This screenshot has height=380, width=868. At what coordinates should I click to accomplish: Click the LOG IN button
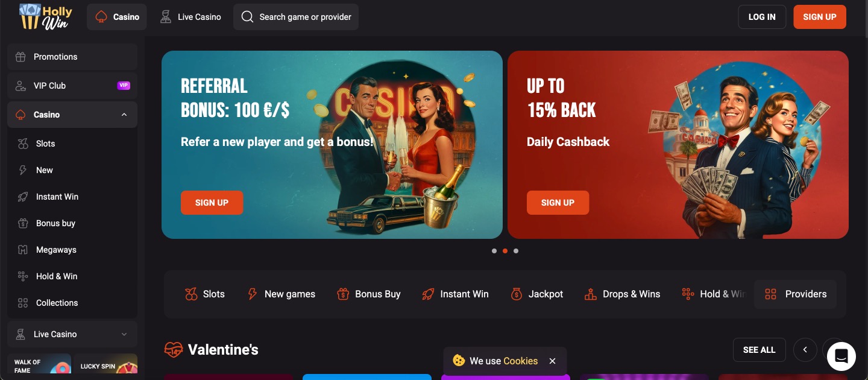pos(762,17)
